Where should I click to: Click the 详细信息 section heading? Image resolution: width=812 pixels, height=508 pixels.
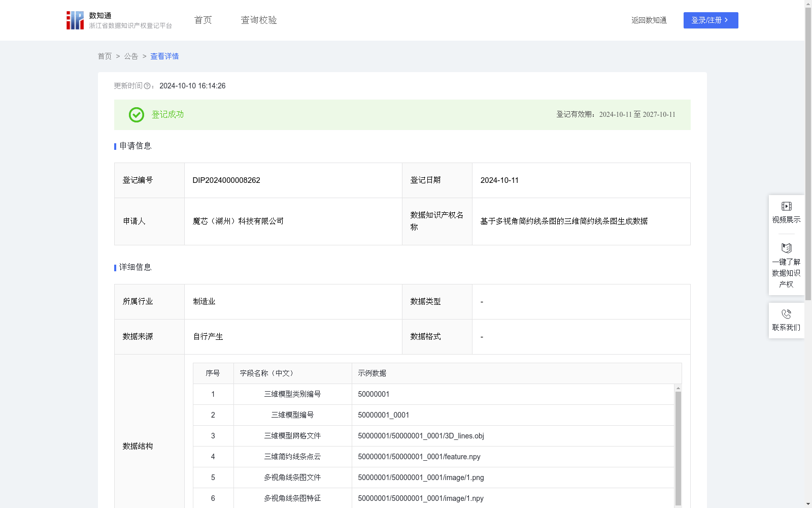(x=135, y=268)
